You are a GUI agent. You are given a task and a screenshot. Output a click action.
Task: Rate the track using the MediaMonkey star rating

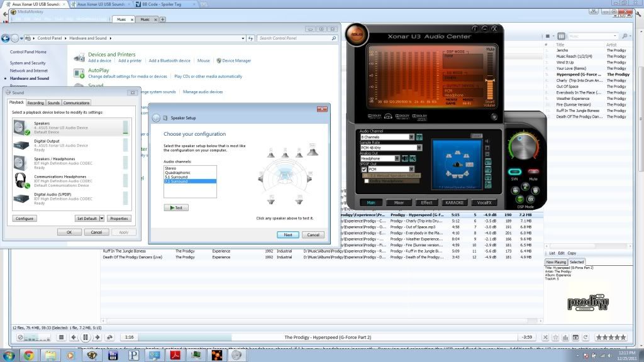[611, 337]
